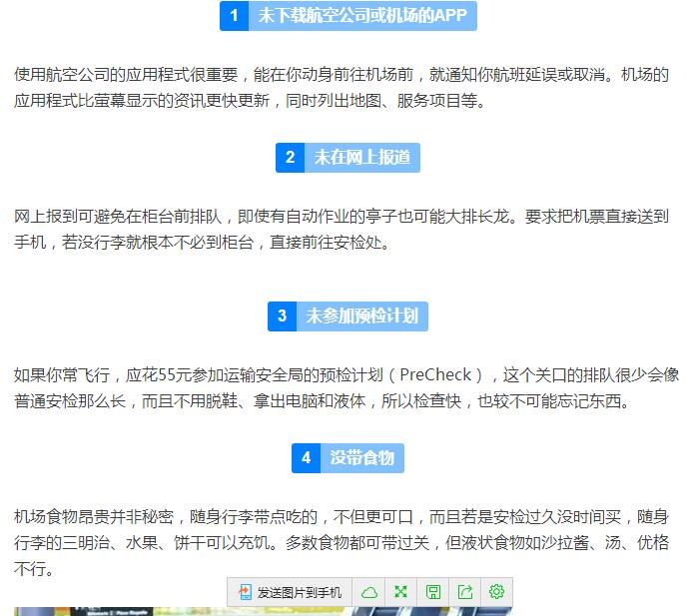Share the image with share arrow icon
This screenshot has height=616, width=689.
click(x=464, y=592)
